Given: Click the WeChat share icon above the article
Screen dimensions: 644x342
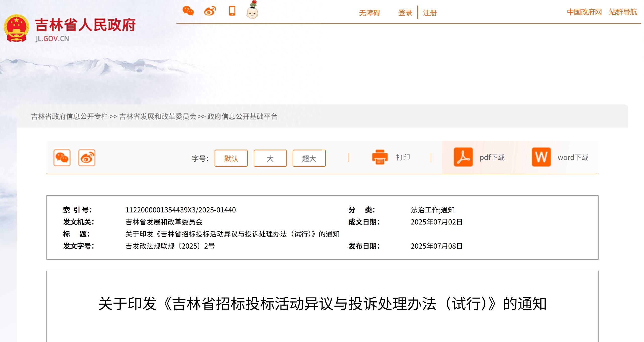Looking at the screenshot, I should (62, 158).
